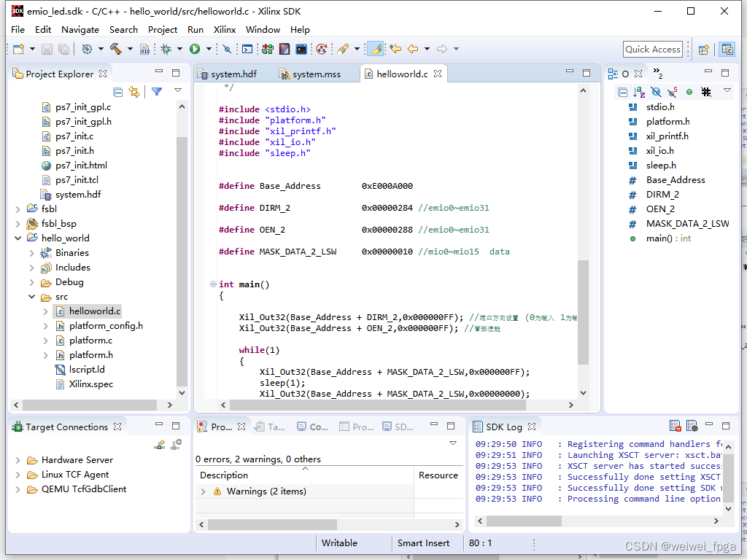Expand the Hardware Server node
The width and height of the screenshot is (747, 560).
[x=18, y=461]
